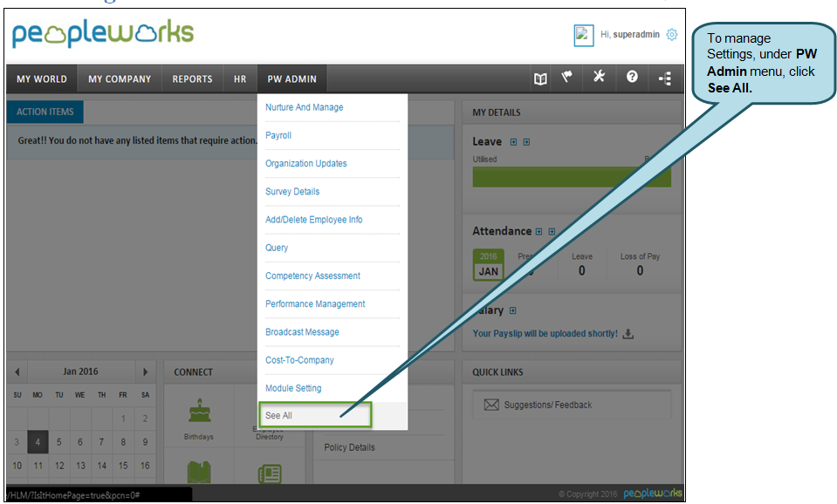The width and height of the screenshot is (837, 504).
Task: Expand the second plus icon beside Attendance
Action: (x=552, y=231)
